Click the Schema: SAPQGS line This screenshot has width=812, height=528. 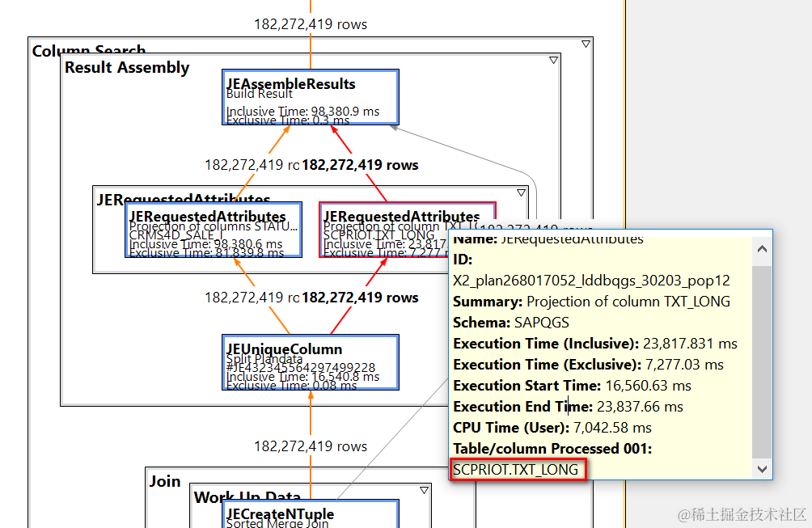click(x=511, y=323)
